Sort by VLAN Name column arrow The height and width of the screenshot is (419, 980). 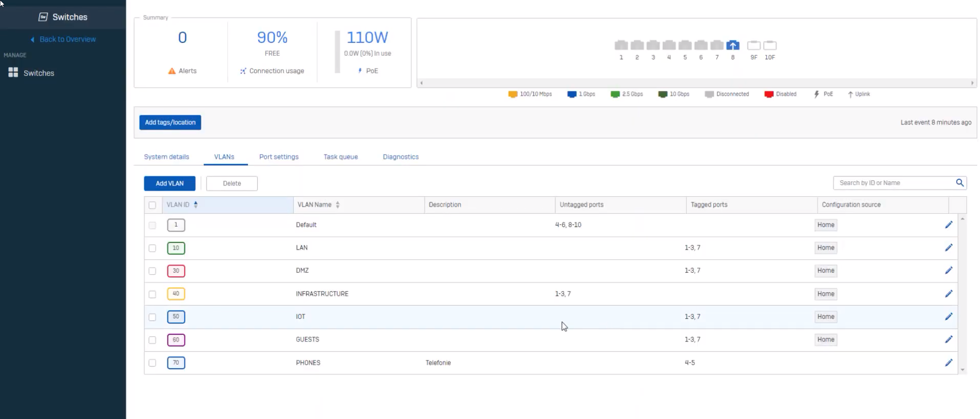click(x=338, y=205)
